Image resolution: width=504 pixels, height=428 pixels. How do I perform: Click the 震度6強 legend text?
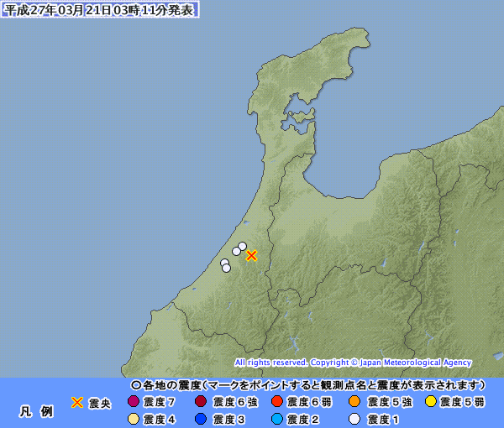point(235,402)
